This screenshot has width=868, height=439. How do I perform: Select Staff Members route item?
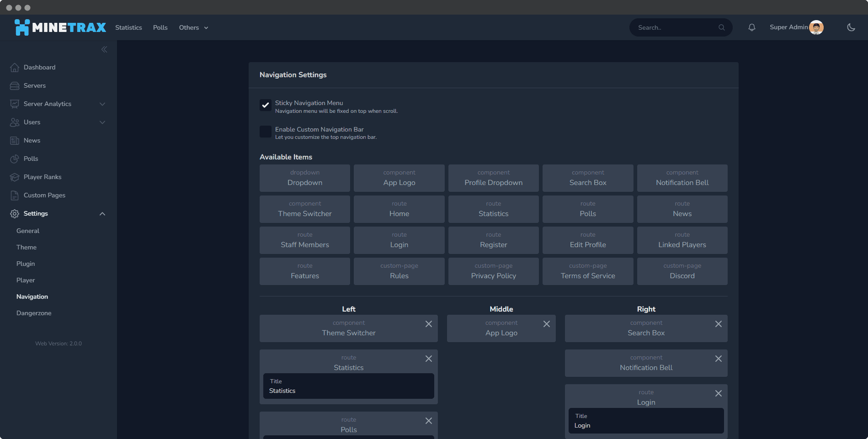pyautogui.click(x=305, y=240)
